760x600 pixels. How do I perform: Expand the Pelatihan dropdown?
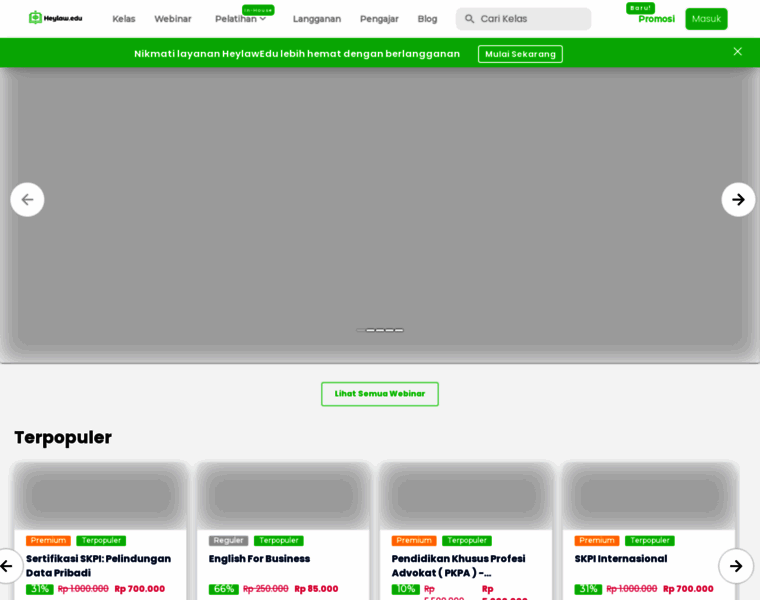click(x=240, y=19)
